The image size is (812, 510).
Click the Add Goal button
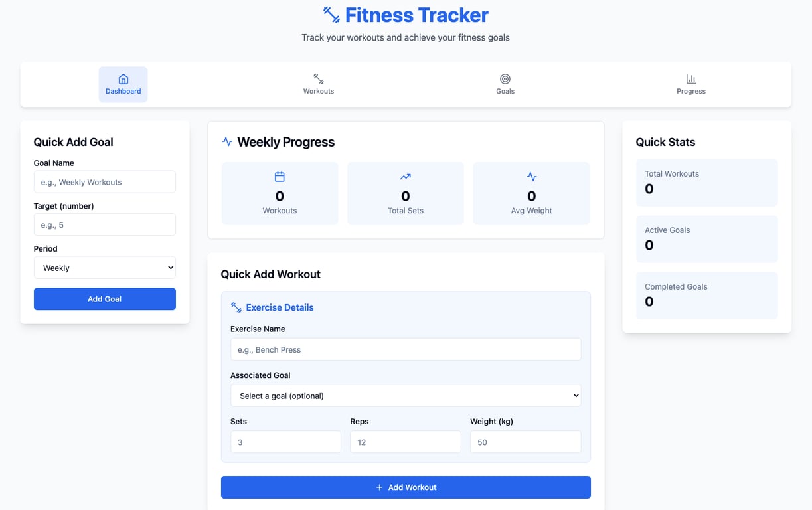click(104, 299)
